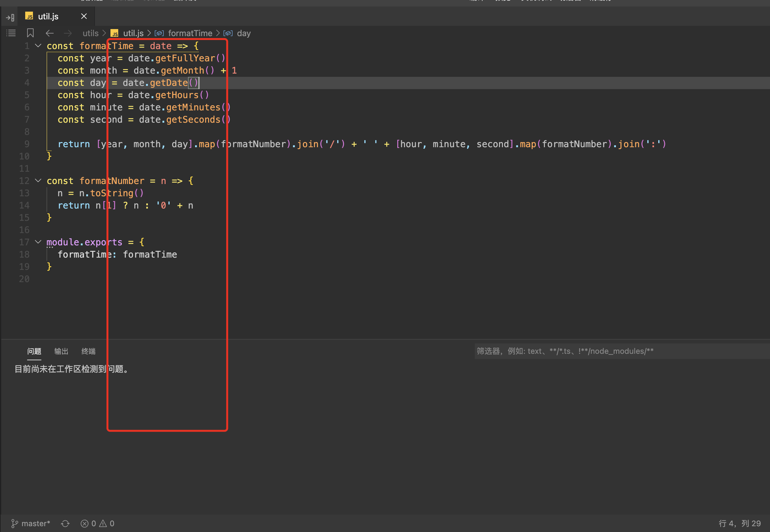Click the day symbol breadcrumb
The width and height of the screenshot is (770, 532).
click(244, 33)
